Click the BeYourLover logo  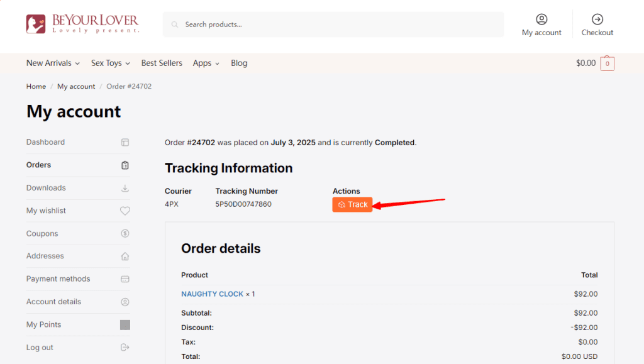[x=82, y=24]
